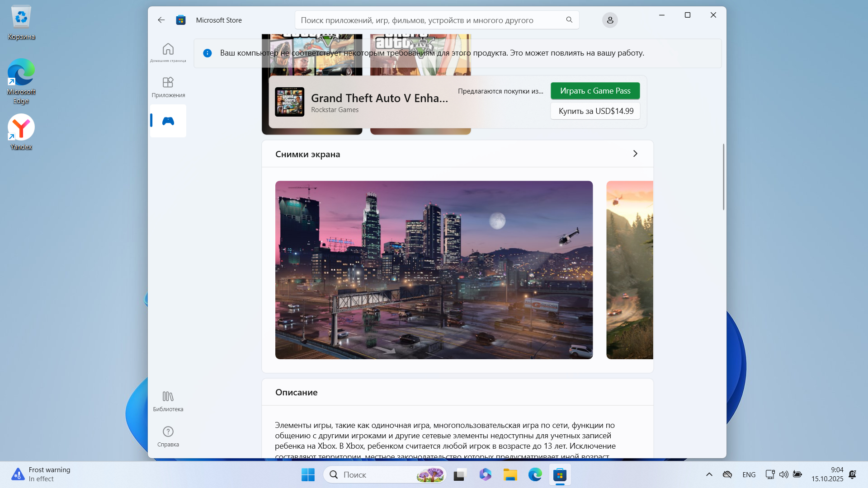Go back with the back arrow
This screenshot has height=488, width=868.
[x=161, y=20]
